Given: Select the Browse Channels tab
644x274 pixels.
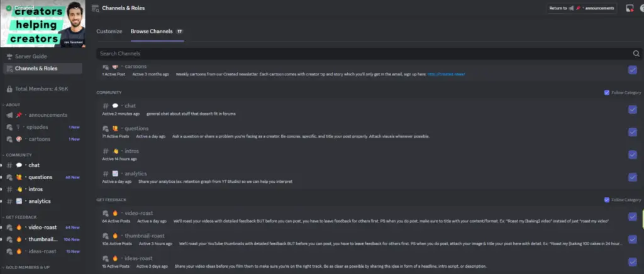Looking at the screenshot, I should 152,31.
